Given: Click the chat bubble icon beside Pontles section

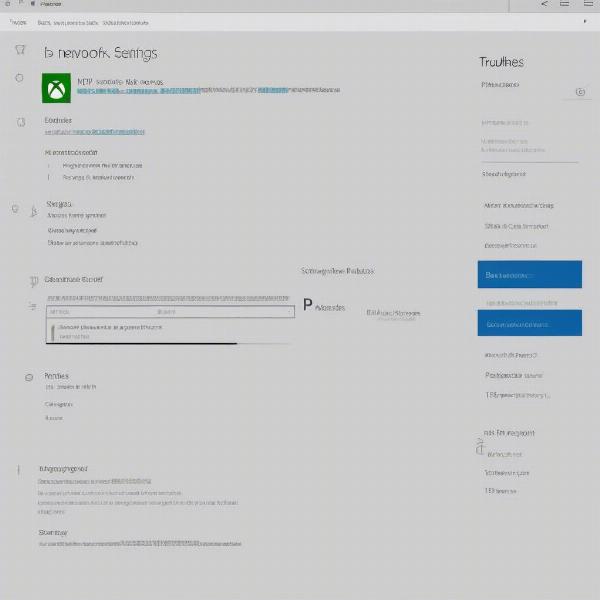Looking at the screenshot, I should click(x=29, y=378).
